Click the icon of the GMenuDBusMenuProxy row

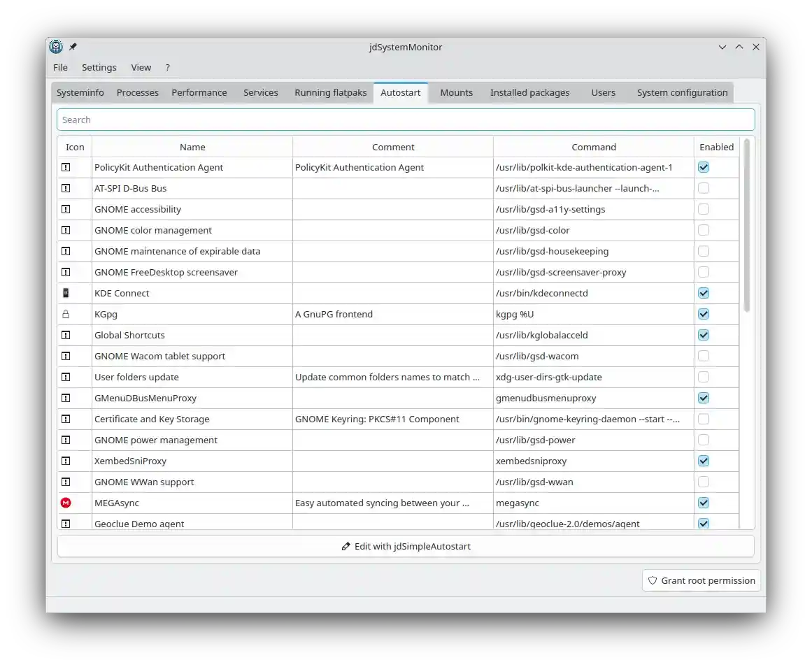pos(66,398)
